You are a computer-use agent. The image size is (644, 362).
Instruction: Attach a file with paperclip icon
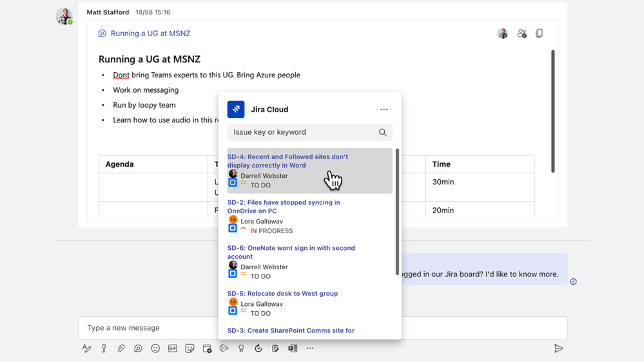[x=121, y=348]
